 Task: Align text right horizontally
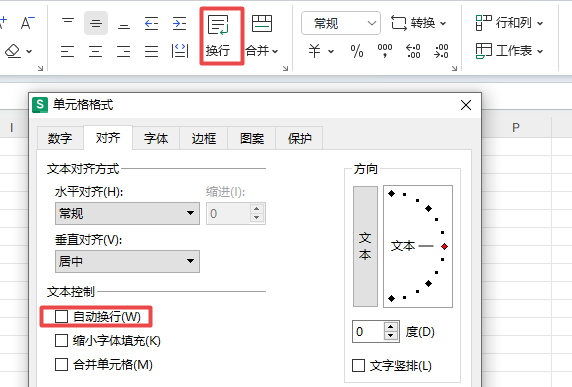point(124,51)
